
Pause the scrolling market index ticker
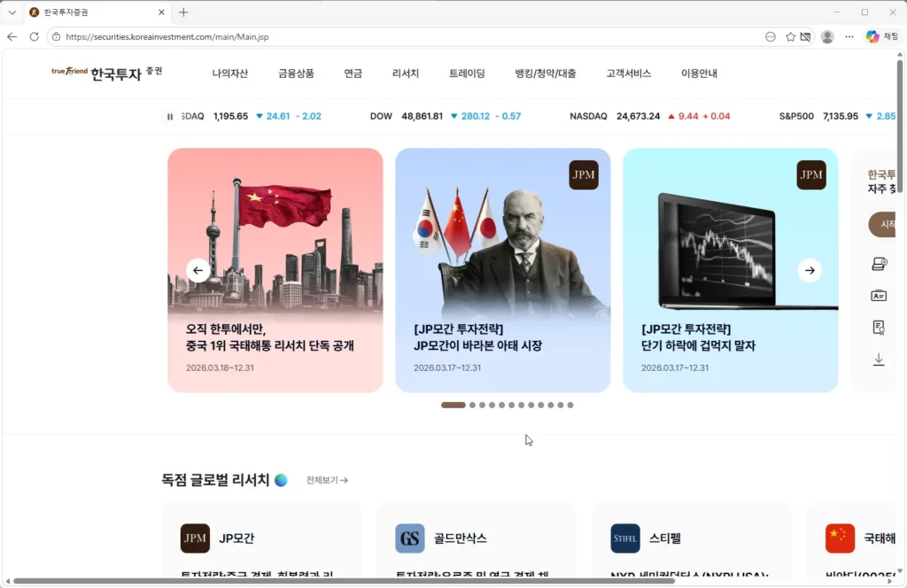point(168,116)
